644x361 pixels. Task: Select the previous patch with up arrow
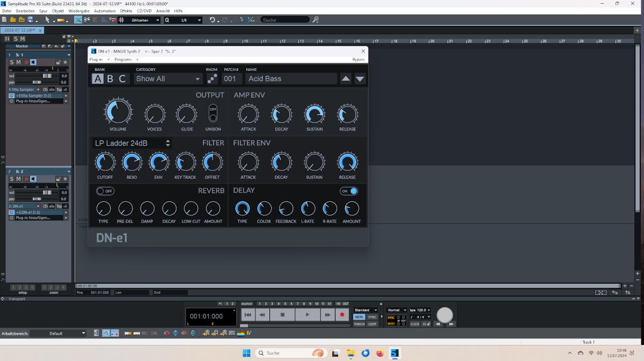tap(346, 78)
